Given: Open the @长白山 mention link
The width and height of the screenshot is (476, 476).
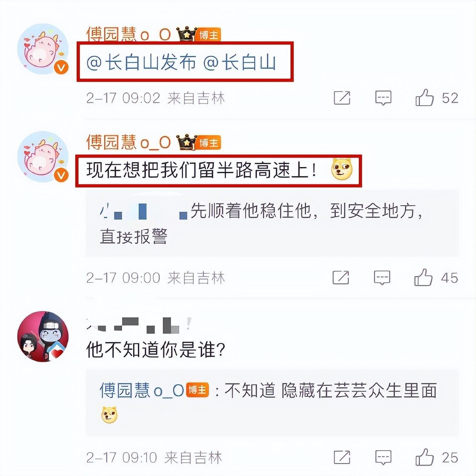Looking at the screenshot, I should pyautogui.click(x=240, y=62).
